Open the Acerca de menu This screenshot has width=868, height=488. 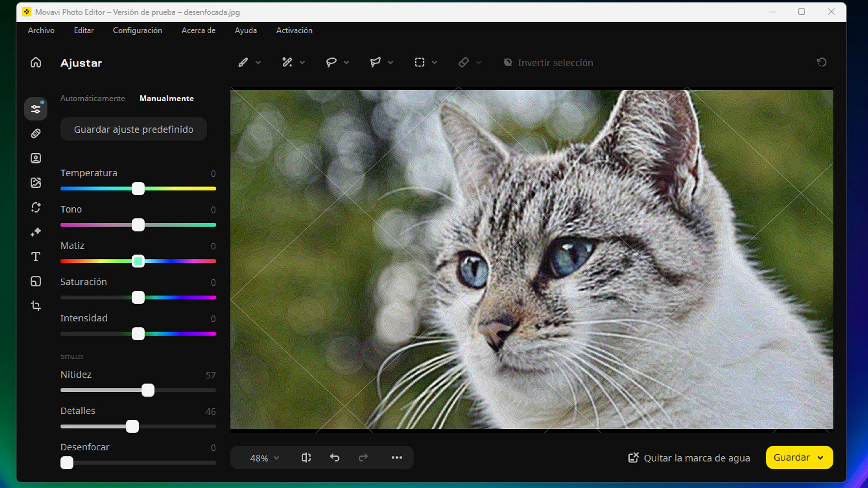(x=198, y=30)
